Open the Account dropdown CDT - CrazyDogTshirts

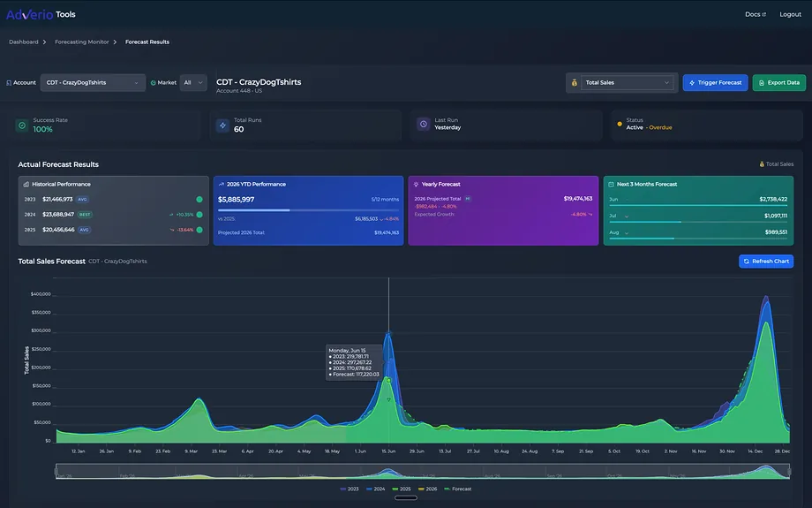tap(93, 82)
